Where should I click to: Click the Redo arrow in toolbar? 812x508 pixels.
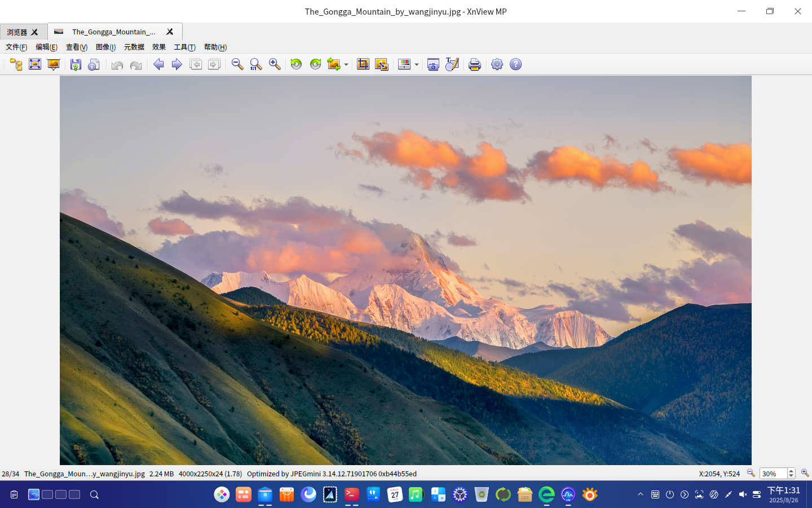(136, 65)
